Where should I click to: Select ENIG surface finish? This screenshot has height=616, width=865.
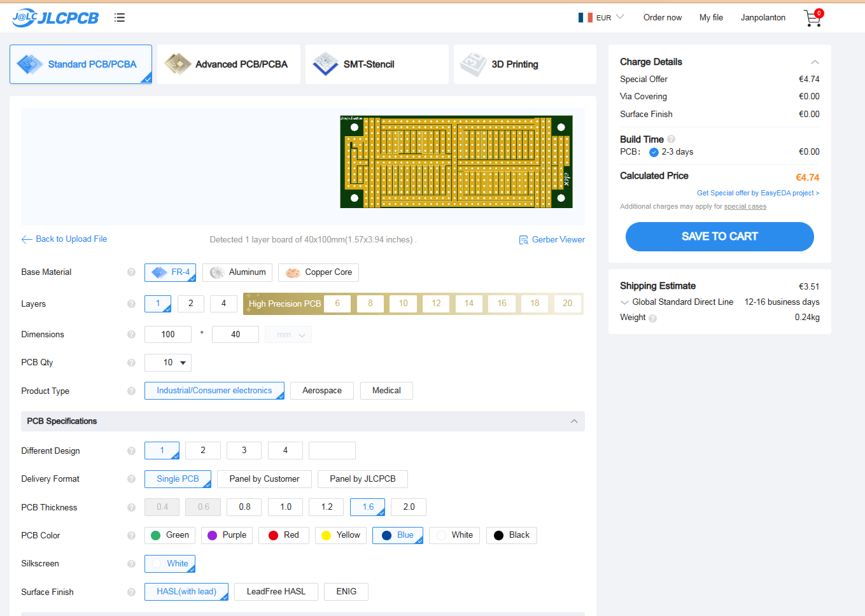pos(346,592)
